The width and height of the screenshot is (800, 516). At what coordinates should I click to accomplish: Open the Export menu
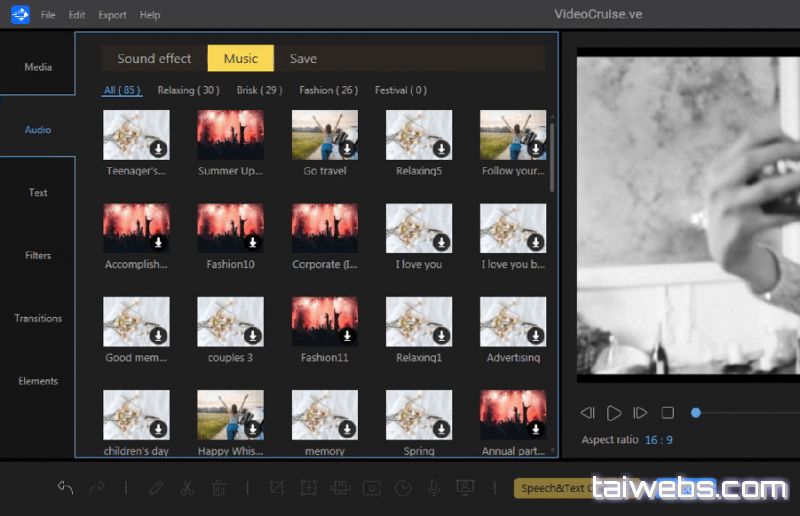[112, 15]
